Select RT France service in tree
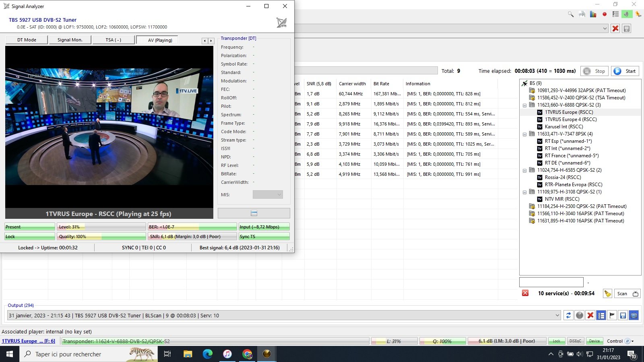 point(572,156)
